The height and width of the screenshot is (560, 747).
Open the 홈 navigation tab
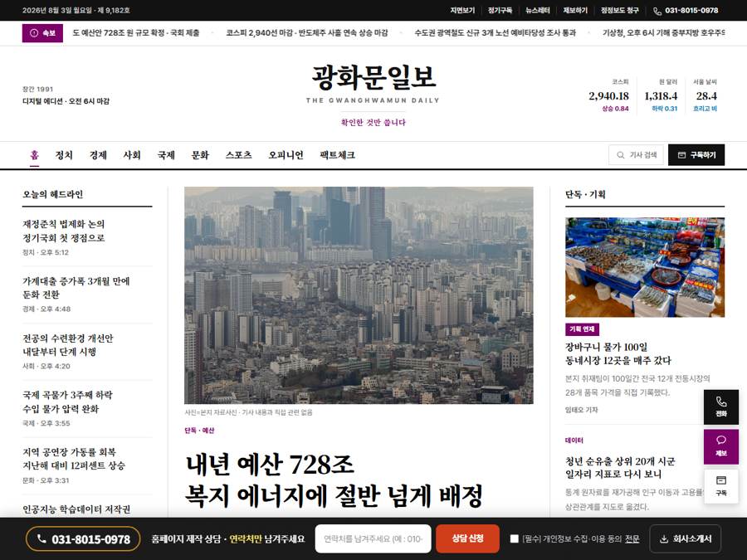pyautogui.click(x=34, y=155)
